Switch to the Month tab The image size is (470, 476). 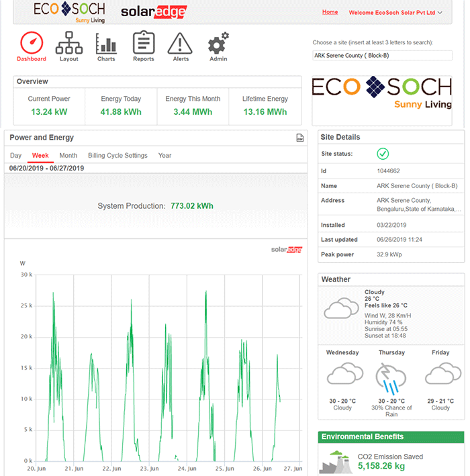(x=68, y=156)
